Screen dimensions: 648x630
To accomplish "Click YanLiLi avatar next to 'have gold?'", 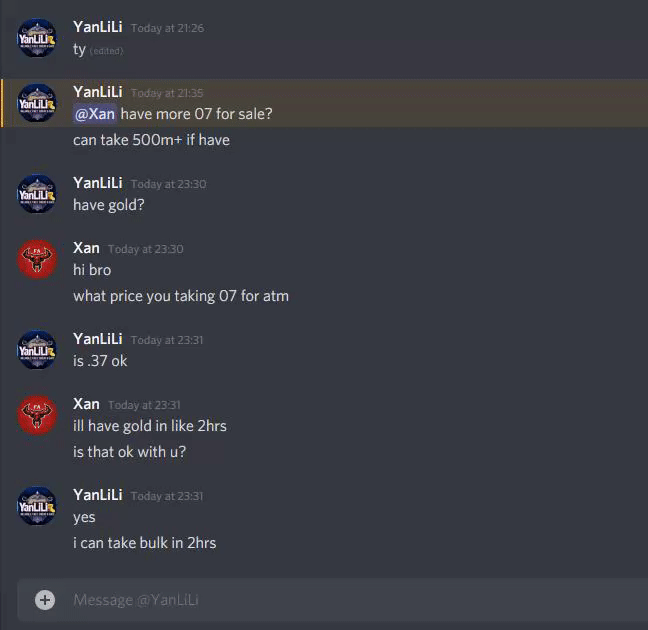I will click(37, 194).
